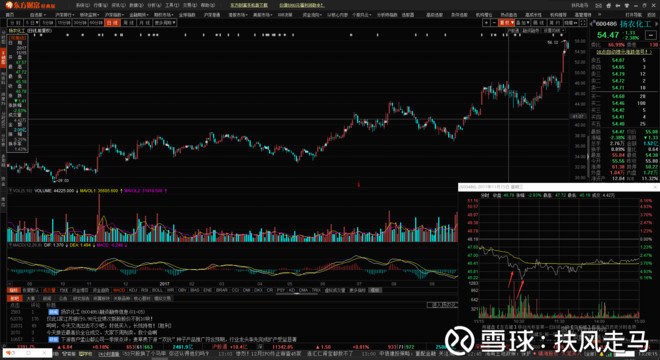Open the 行情(Q) menu
The image size is (660, 360).
coord(101,5)
